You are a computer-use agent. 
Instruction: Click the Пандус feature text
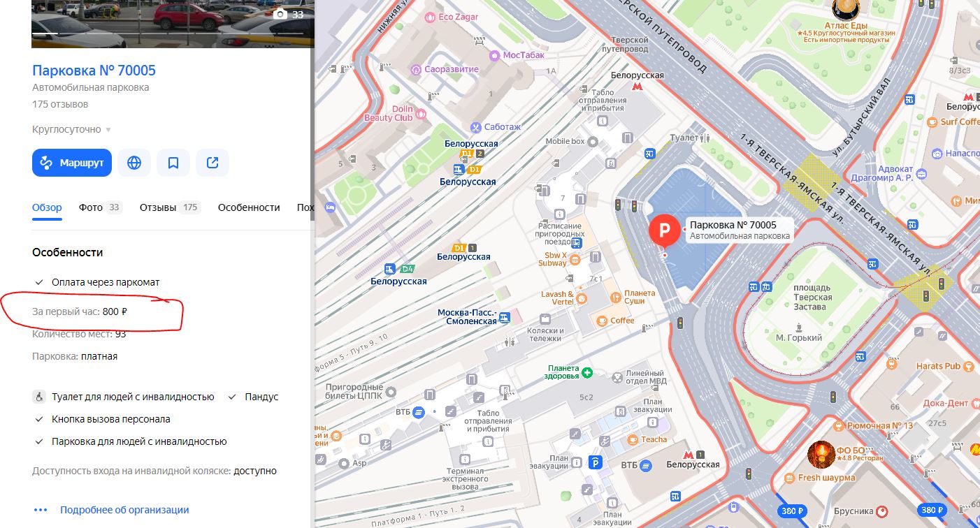tap(261, 397)
